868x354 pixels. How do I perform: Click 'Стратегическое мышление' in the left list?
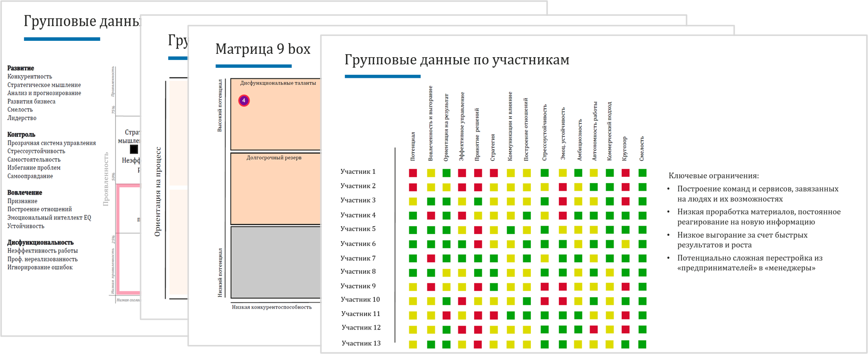44,85
